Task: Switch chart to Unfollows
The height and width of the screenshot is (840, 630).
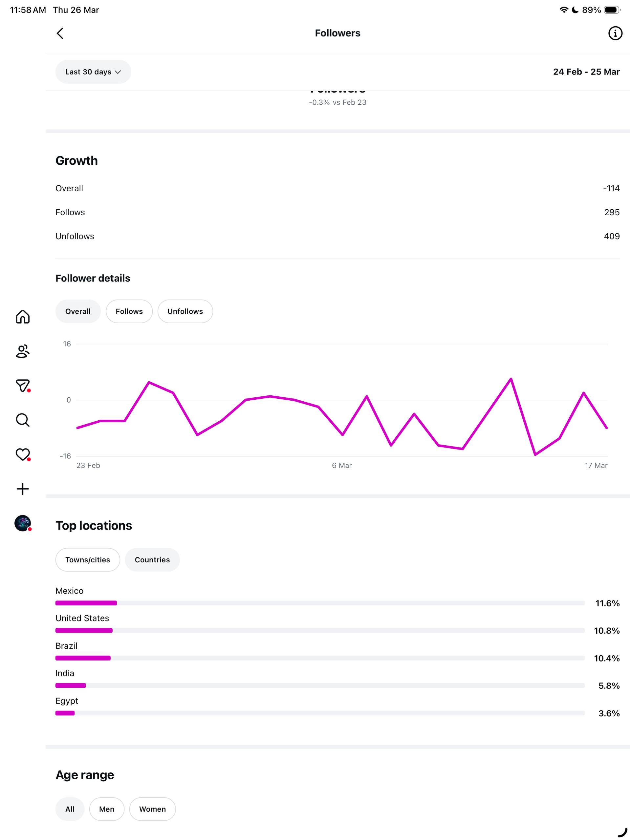Action: point(185,311)
